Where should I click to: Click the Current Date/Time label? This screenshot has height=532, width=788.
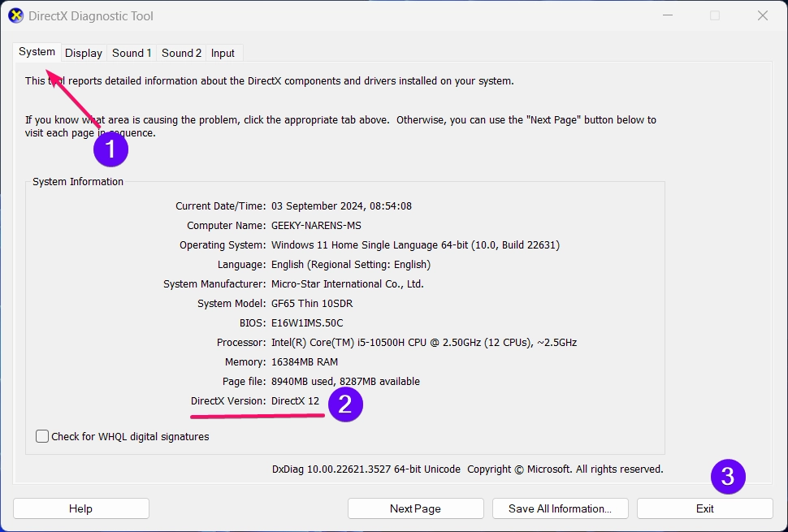coord(221,206)
